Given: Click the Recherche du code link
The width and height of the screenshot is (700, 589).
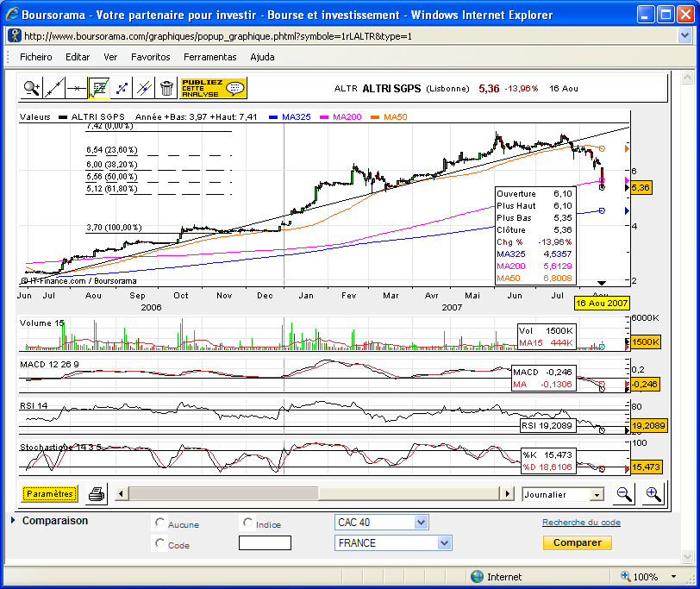Looking at the screenshot, I should [x=581, y=522].
